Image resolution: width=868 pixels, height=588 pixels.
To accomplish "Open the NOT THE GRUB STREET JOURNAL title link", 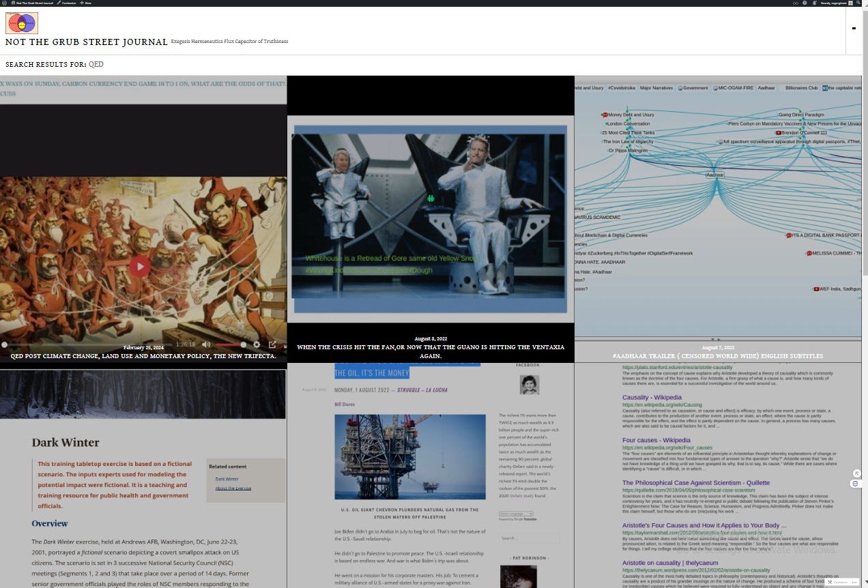I will coord(87,42).
